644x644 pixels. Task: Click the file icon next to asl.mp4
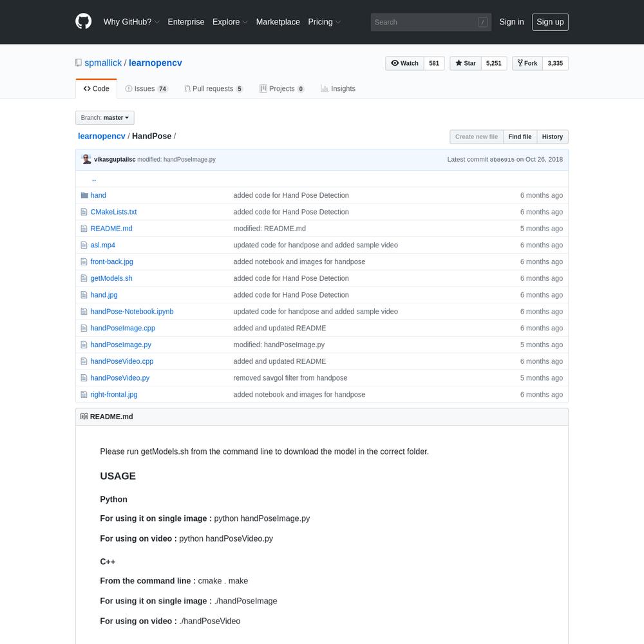click(84, 245)
